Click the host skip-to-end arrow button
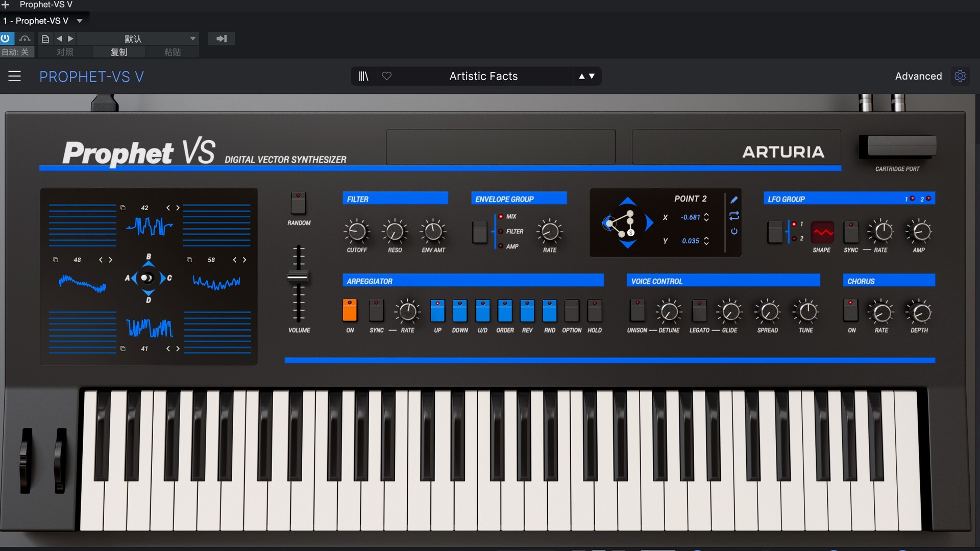 pos(222,38)
